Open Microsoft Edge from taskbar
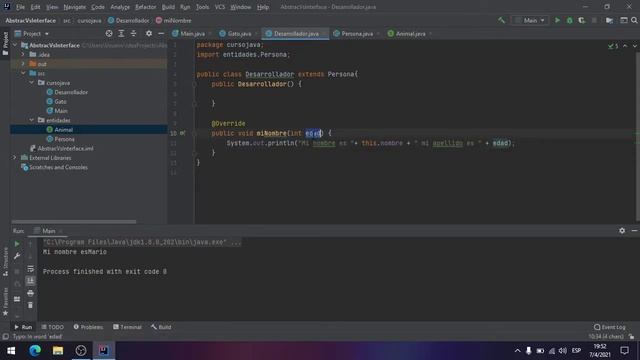The width and height of the screenshot is (640, 360). pyautogui.click(x=35, y=350)
